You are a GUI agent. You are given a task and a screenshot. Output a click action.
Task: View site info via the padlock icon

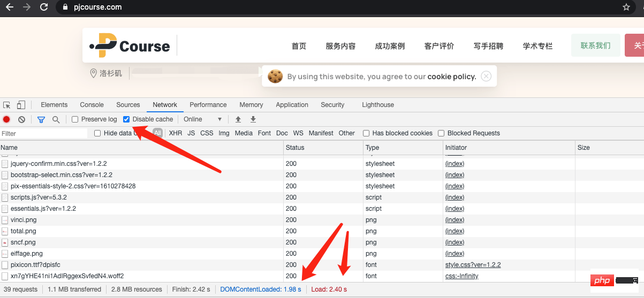click(x=66, y=7)
